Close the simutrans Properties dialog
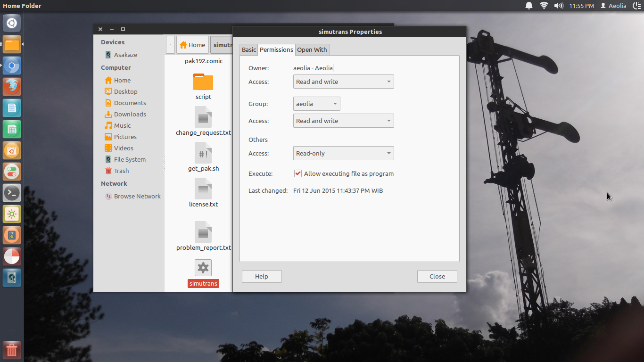This screenshot has width=644, height=362. click(437, 276)
